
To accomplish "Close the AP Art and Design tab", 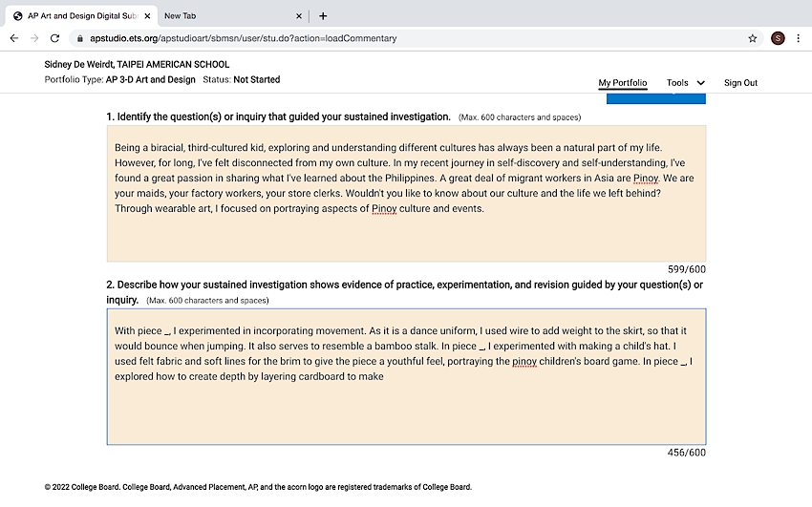I will click(x=147, y=15).
